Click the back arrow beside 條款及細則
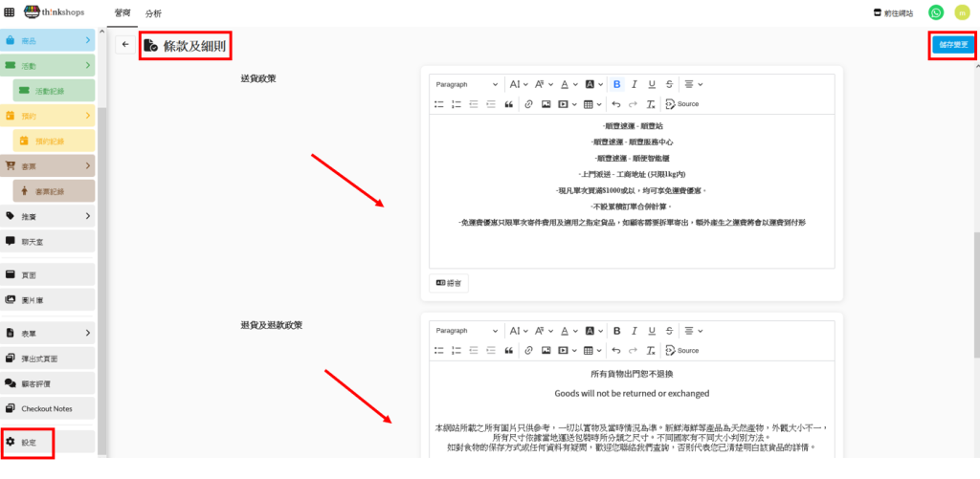This screenshot has width=980, height=479. coord(124,45)
